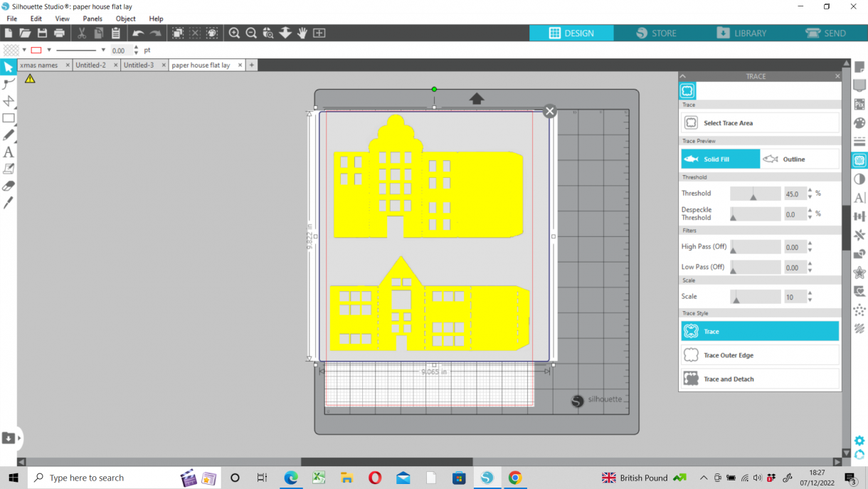The width and height of the screenshot is (868, 489).
Task: Click the Scale value input field
Action: (x=794, y=297)
